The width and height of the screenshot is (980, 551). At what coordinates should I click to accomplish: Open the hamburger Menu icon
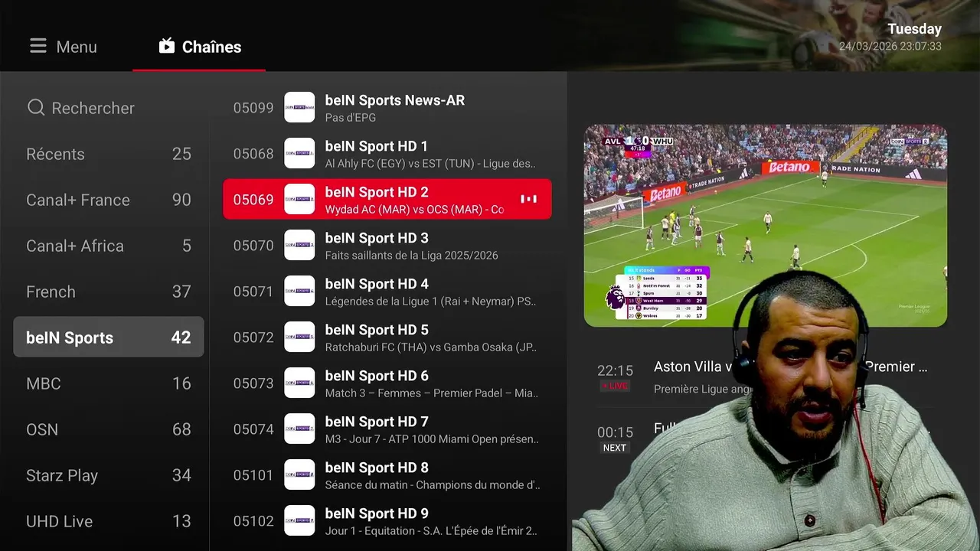coord(38,47)
